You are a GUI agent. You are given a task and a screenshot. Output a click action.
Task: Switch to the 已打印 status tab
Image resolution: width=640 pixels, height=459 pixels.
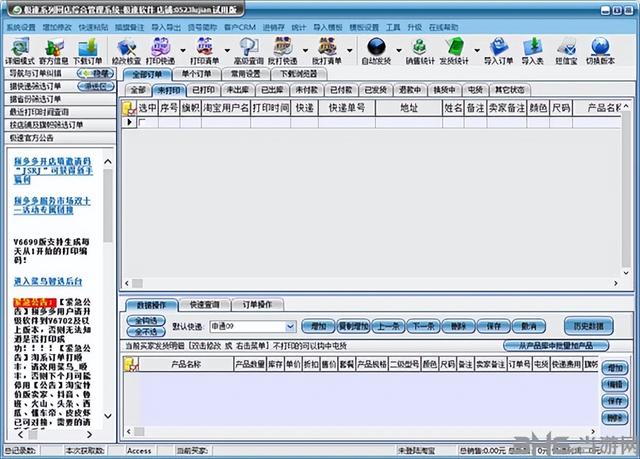point(204,89)
